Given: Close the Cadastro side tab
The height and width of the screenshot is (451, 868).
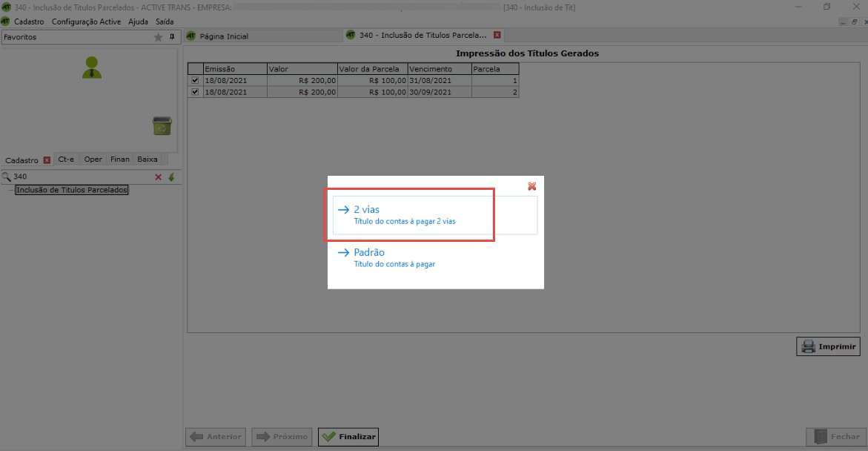Looking at the screenshot, I should [x=47, y=159].
